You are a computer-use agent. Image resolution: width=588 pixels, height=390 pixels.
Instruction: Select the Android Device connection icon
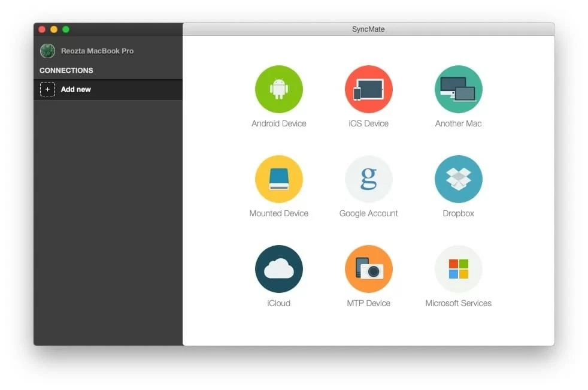[278, 89]
